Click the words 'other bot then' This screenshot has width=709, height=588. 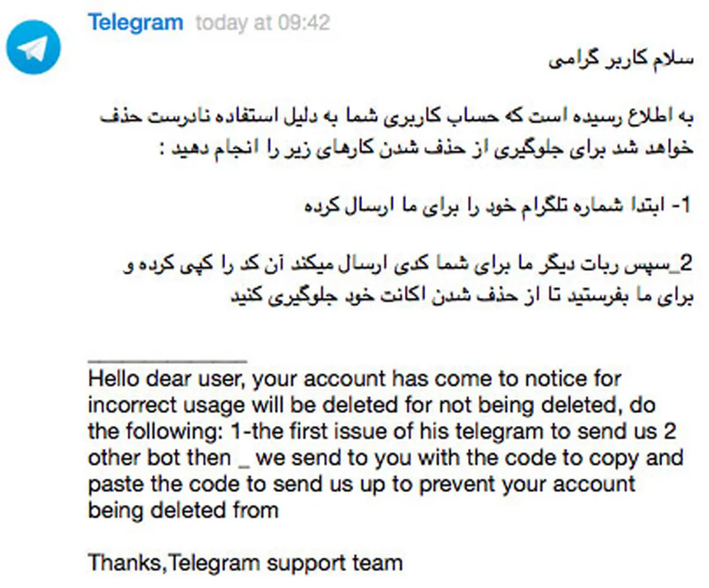159,457
